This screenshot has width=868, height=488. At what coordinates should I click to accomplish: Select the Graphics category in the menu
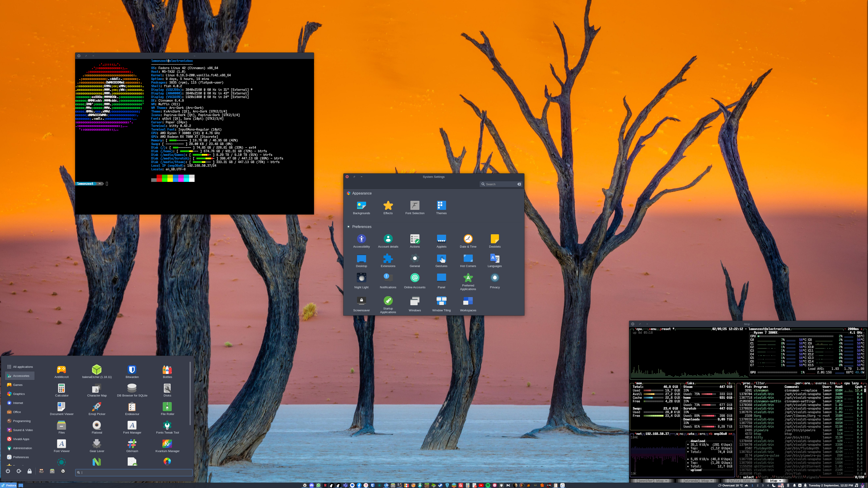(x=19, y=394)
